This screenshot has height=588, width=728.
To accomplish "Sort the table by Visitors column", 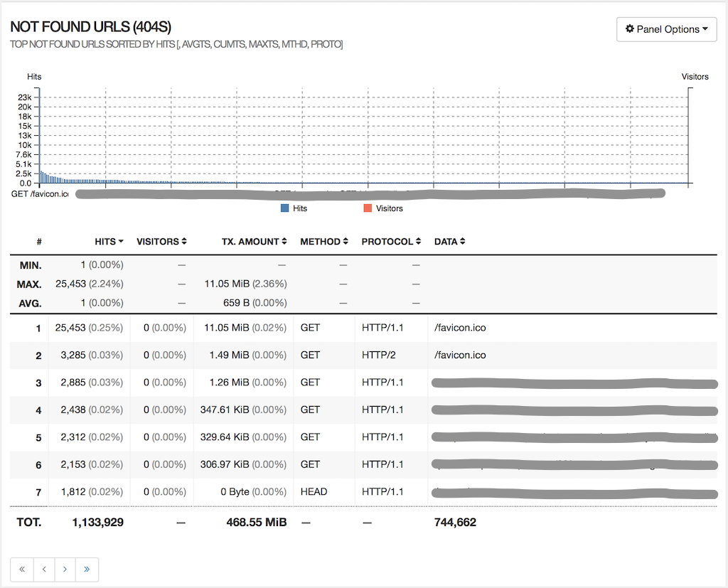I will click(161, 242).
